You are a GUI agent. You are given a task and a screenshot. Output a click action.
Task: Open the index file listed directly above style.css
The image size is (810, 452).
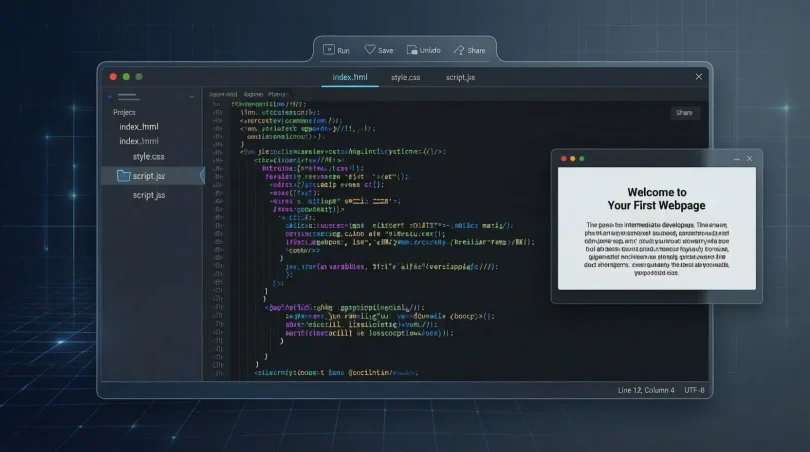[x=138, y=141]
